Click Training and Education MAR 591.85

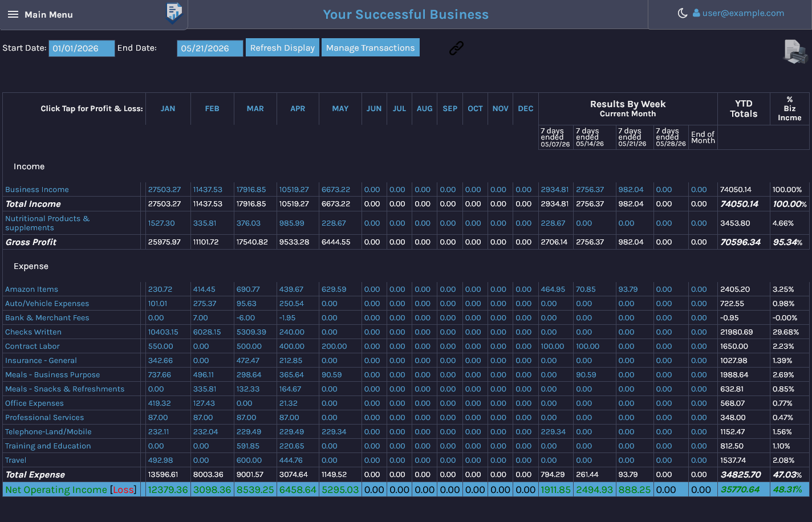pos(248,446)
